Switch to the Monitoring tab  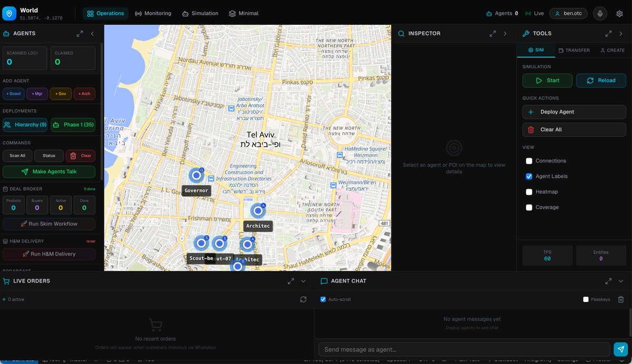[153, 13]
